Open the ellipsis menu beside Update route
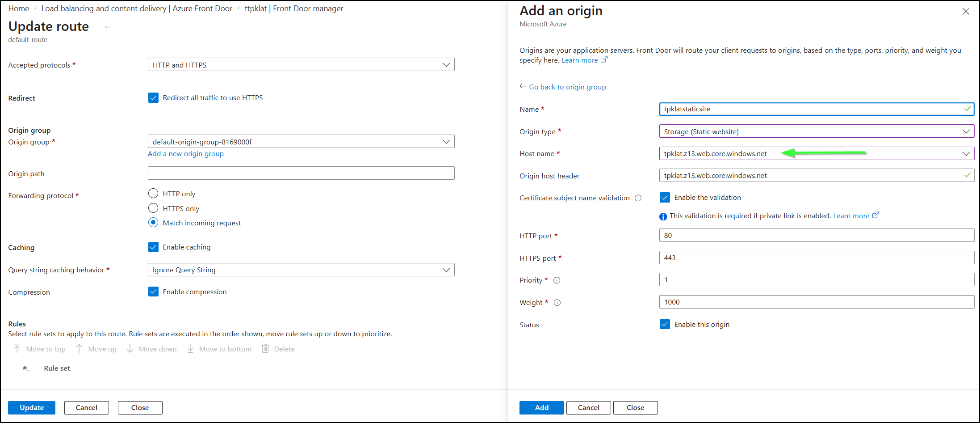The height and width of the screenshot is (423, 980). coord(106,27)
